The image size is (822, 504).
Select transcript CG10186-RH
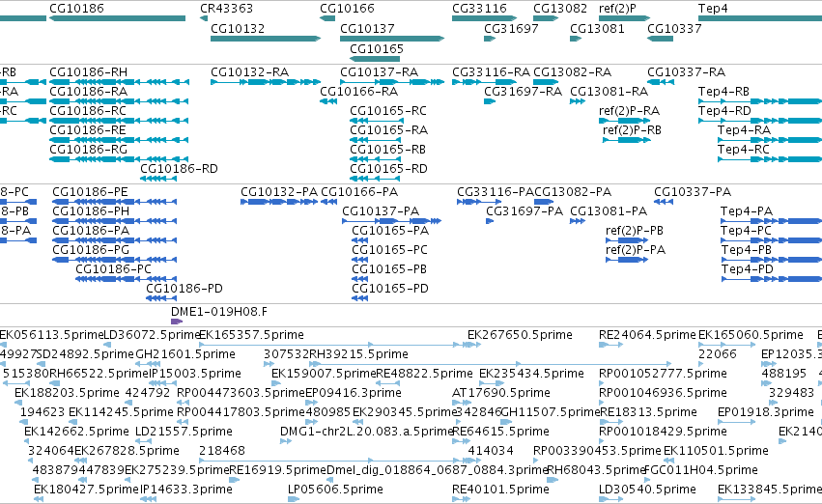coord(119,82)
